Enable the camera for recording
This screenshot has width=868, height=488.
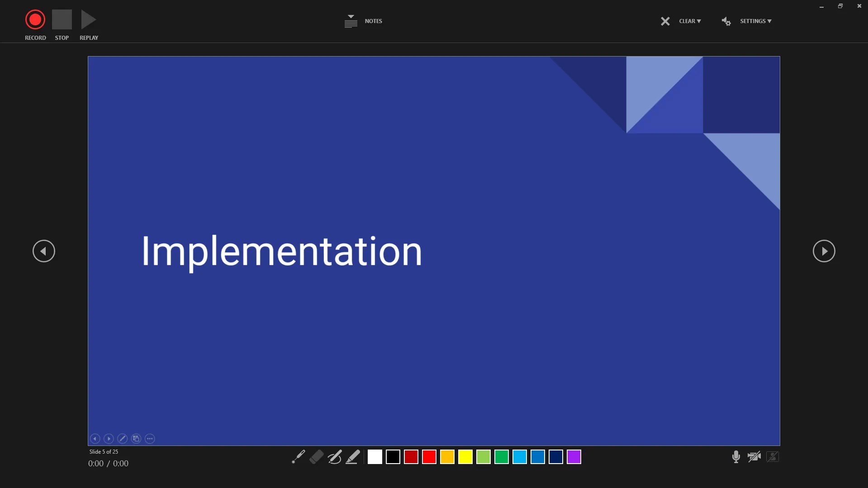coord(754,457)
